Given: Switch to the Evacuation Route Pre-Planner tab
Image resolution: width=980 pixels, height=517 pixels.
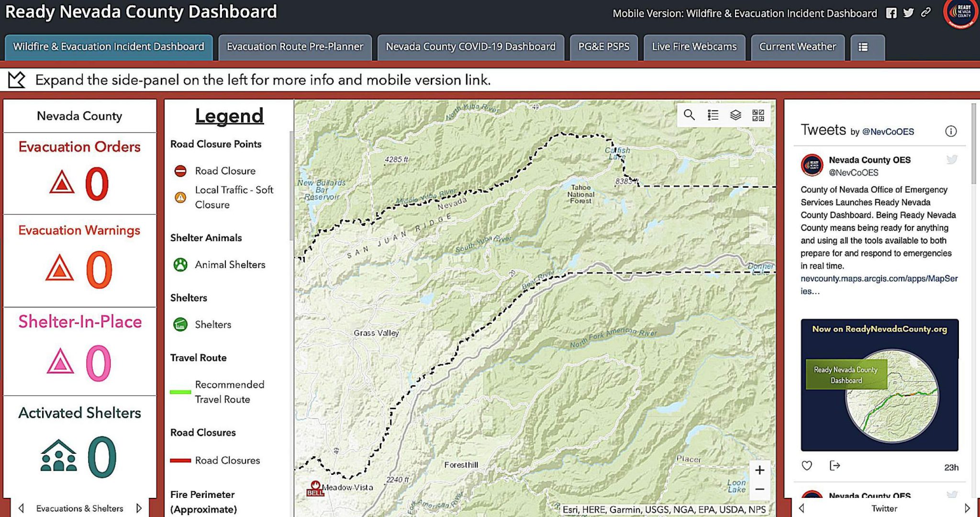Looking at the screenshot, I should coord(295,46).
